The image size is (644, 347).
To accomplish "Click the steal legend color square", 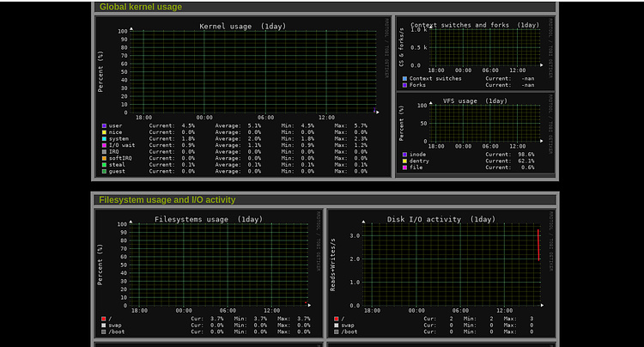I will [104, 164].
